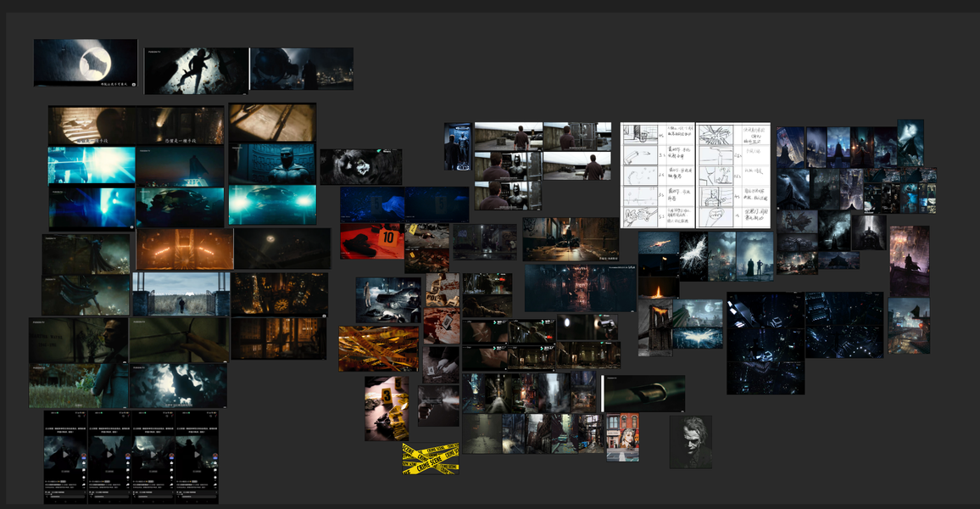Select the golden caution tape pile image
The image size is (980, 509).
[378, 349]
